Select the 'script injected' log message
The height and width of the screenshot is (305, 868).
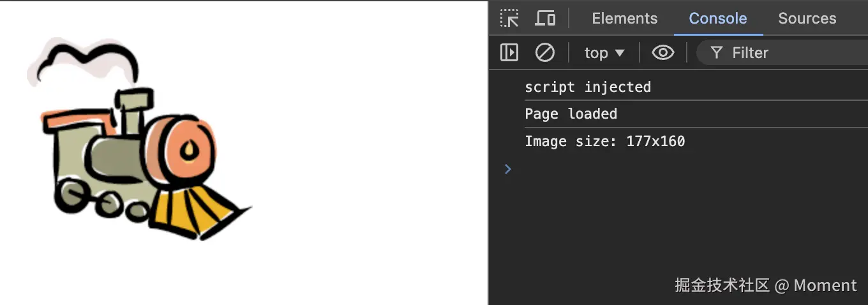(x=587, y=87)
